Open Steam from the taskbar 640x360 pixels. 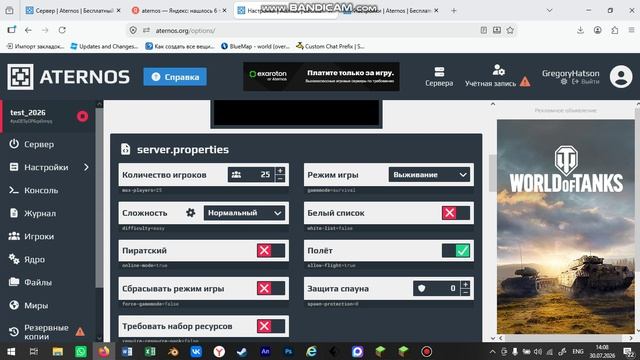click(242, 351)
